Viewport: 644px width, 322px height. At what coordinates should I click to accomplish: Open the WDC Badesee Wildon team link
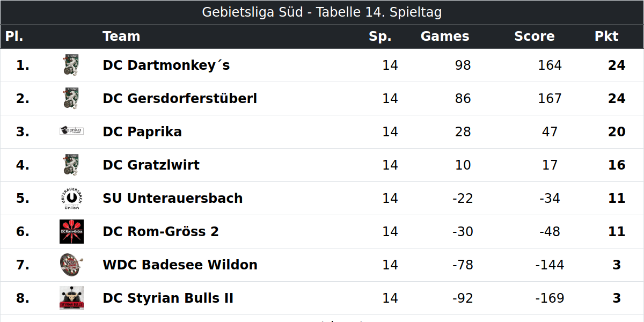pos(180,265)
